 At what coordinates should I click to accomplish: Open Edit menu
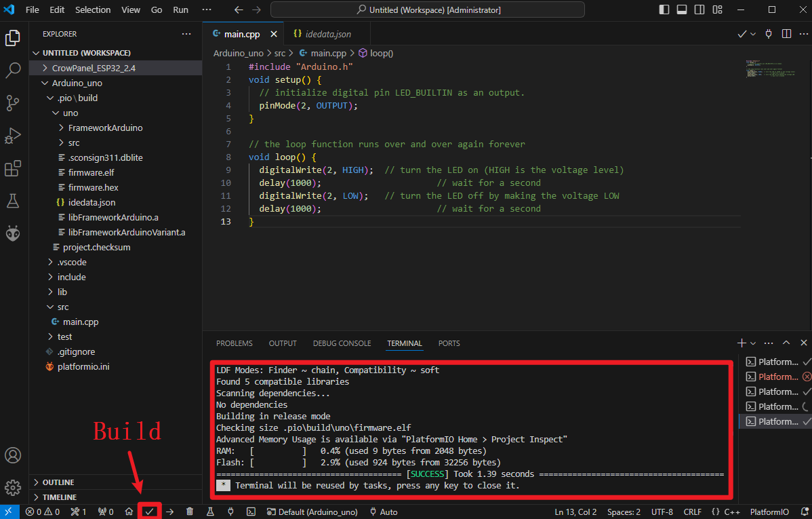point(57,10)
